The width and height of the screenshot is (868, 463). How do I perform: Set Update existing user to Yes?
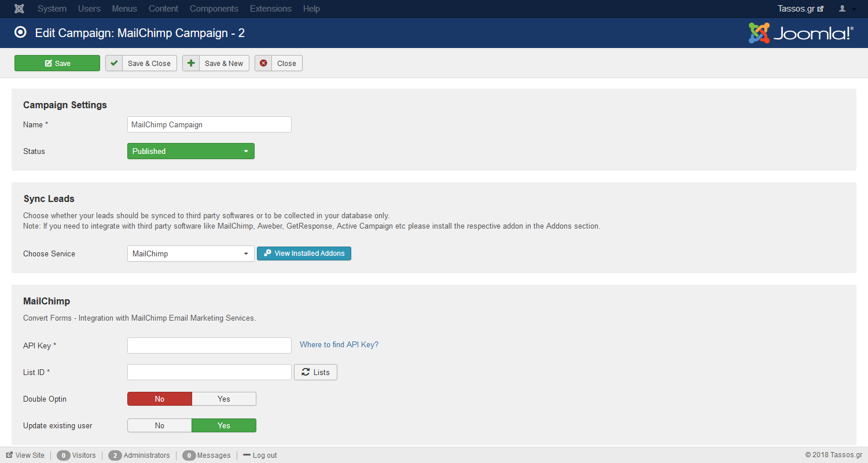(x=224, y=425)
